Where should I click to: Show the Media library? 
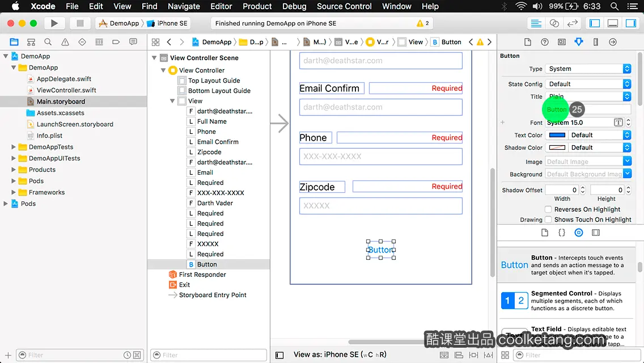pos(596,233)
